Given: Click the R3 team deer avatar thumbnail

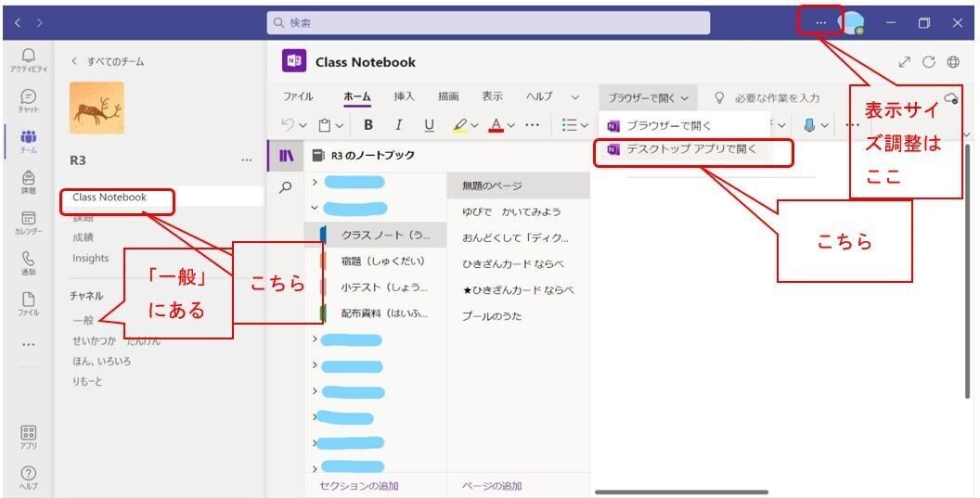Looking at the screenshot, I should [x=97, y=108].
